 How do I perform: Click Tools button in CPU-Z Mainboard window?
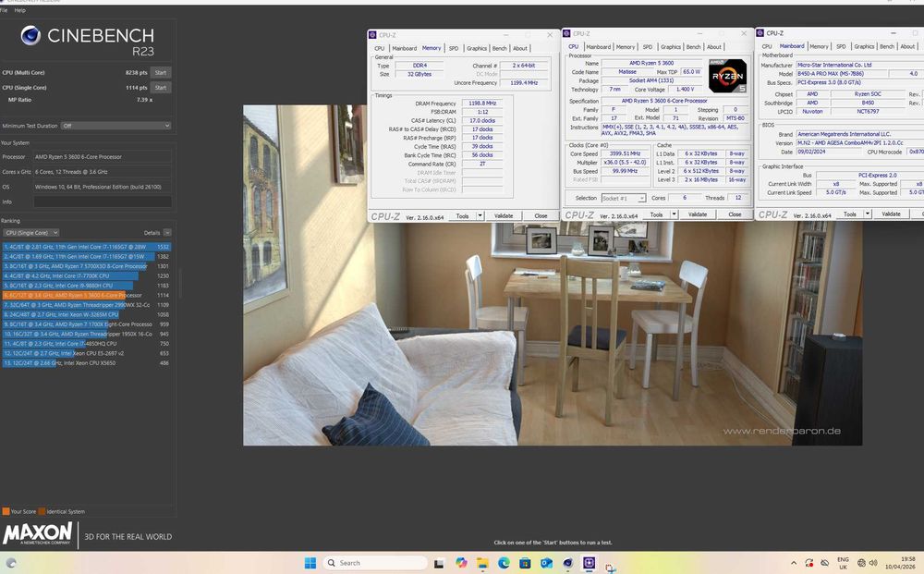849,214
